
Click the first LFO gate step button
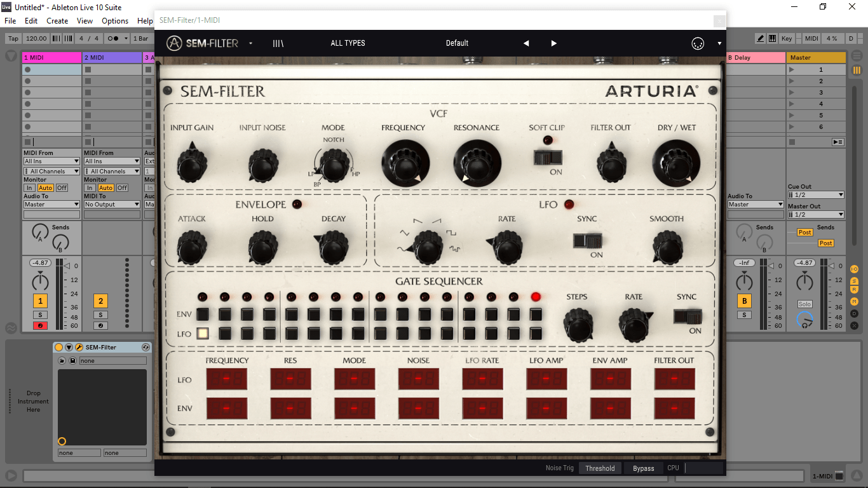203,333
